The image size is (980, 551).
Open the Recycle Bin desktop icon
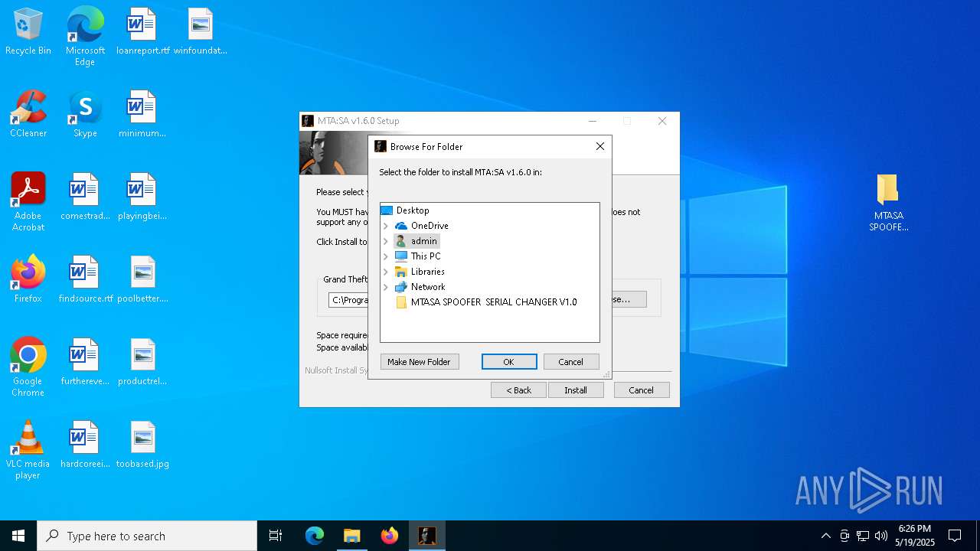28,32
